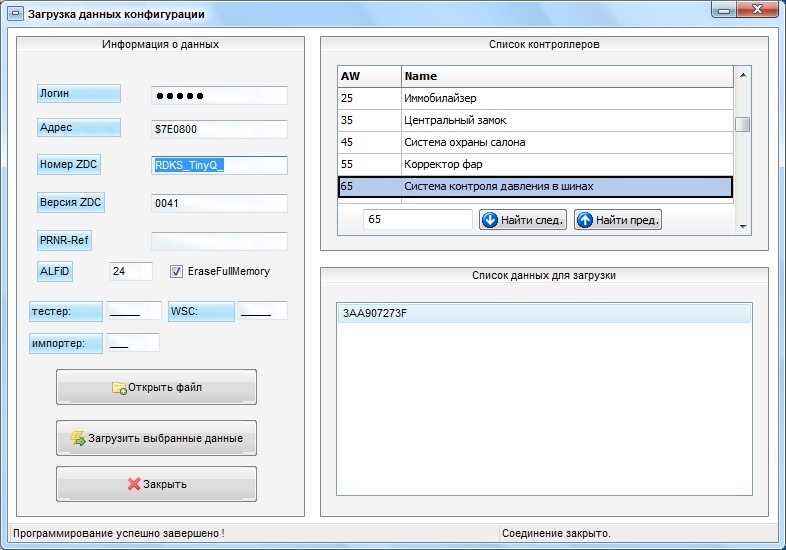Click the Адрес label
The image size is (786, 550).
[79, 127]
